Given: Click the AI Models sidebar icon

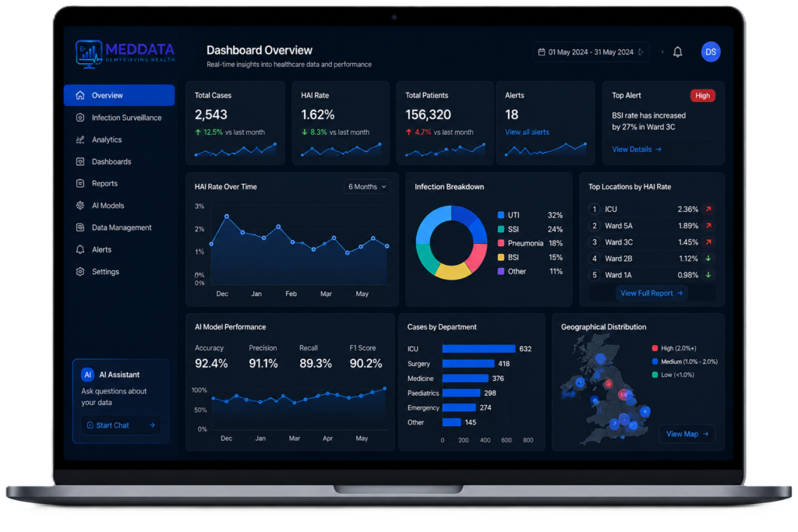Looking at the screenshot, I should pos(80,206).
